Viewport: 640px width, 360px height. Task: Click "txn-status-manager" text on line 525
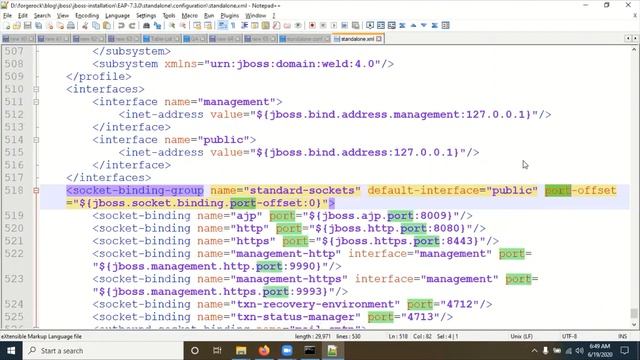pos(296,317)
